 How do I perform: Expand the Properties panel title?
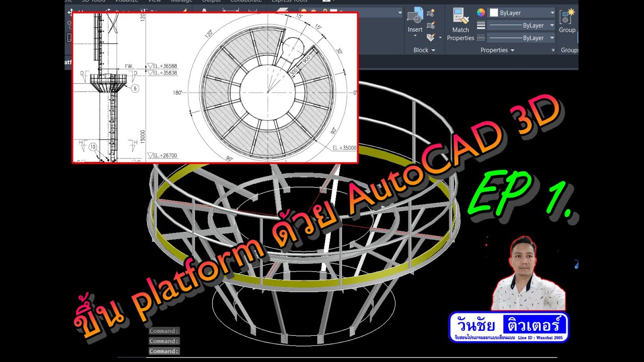click(x=498, y=50)
